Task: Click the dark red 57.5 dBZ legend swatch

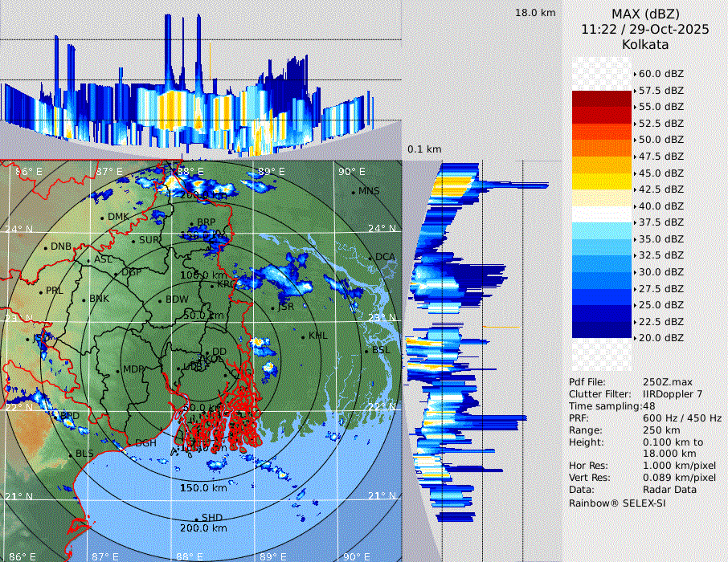Action: tap(602, 99)
